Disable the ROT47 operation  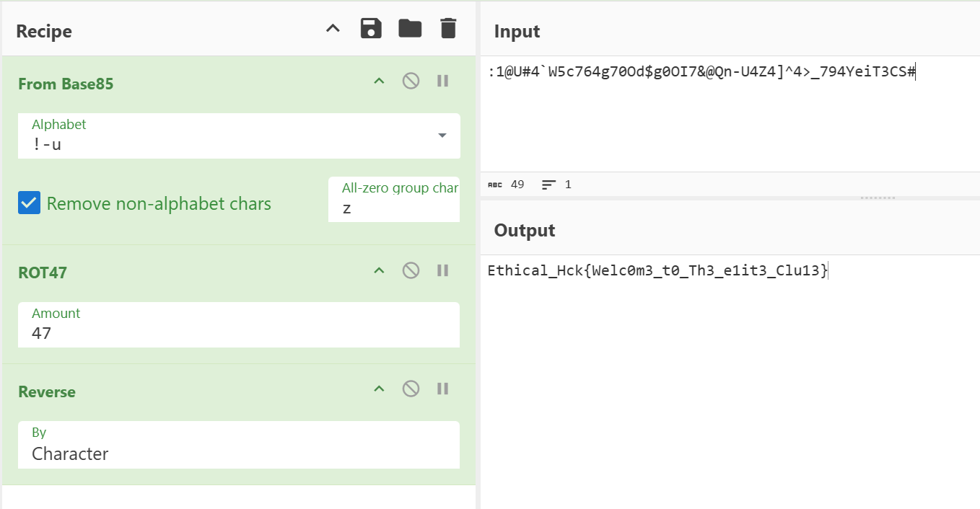411,270
